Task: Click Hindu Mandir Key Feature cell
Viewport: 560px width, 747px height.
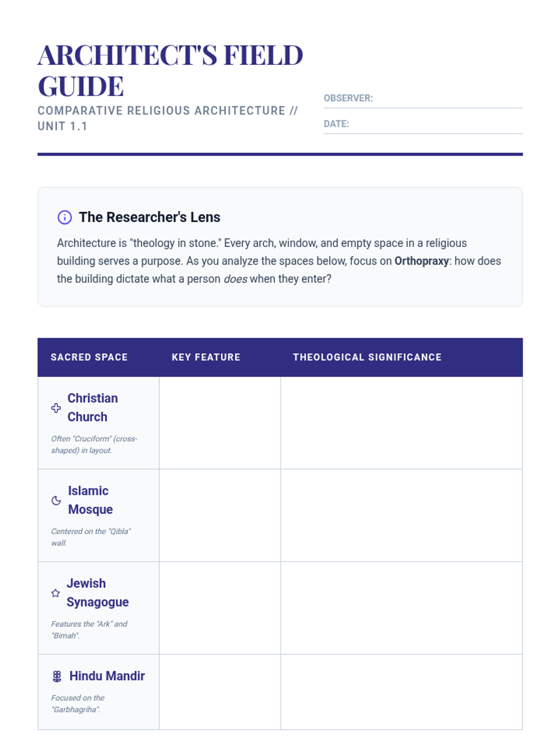Action: [x=220, y=691]
